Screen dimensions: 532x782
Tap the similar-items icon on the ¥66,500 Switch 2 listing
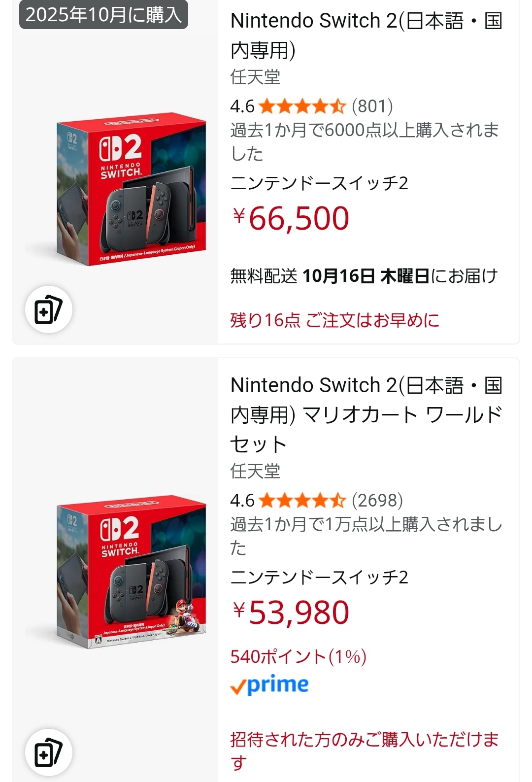click(48, 310)
